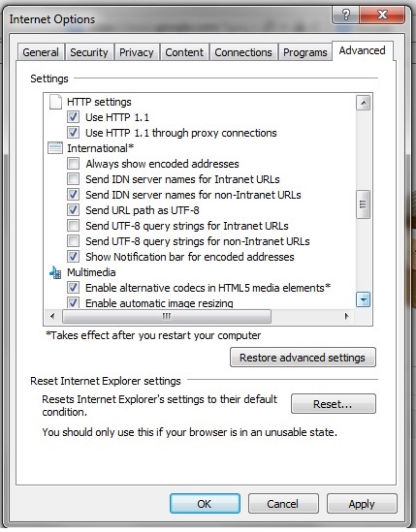The height and width of the screenshot is (532, 416).
Task: Click scroll down arrow in settings list
Action: click(x=363, y=299)
